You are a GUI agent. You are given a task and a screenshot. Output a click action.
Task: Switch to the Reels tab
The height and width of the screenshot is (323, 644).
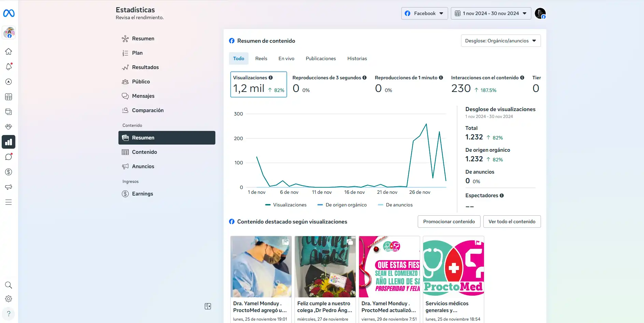coord(261,58)
